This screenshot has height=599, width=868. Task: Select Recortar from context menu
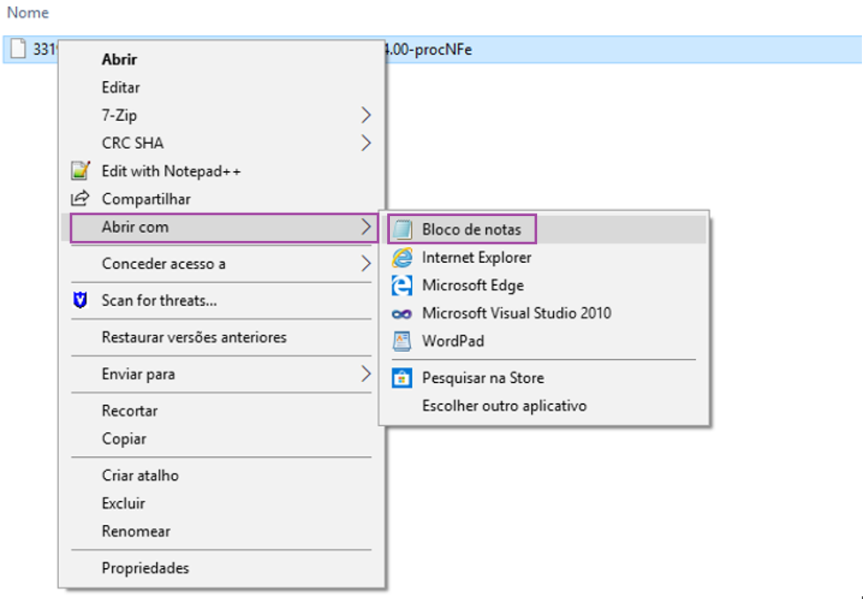pos(221,411)
